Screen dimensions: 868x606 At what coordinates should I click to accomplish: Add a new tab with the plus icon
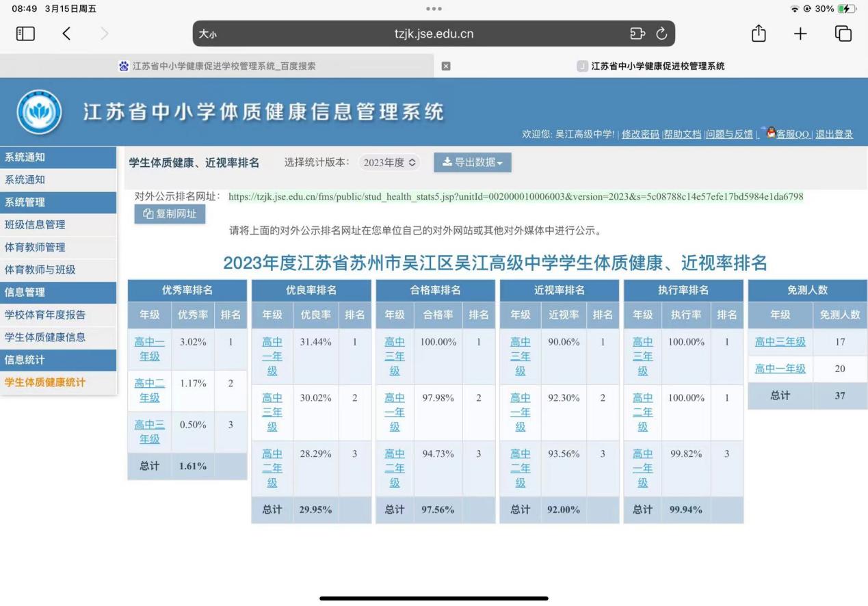[800, 34]
